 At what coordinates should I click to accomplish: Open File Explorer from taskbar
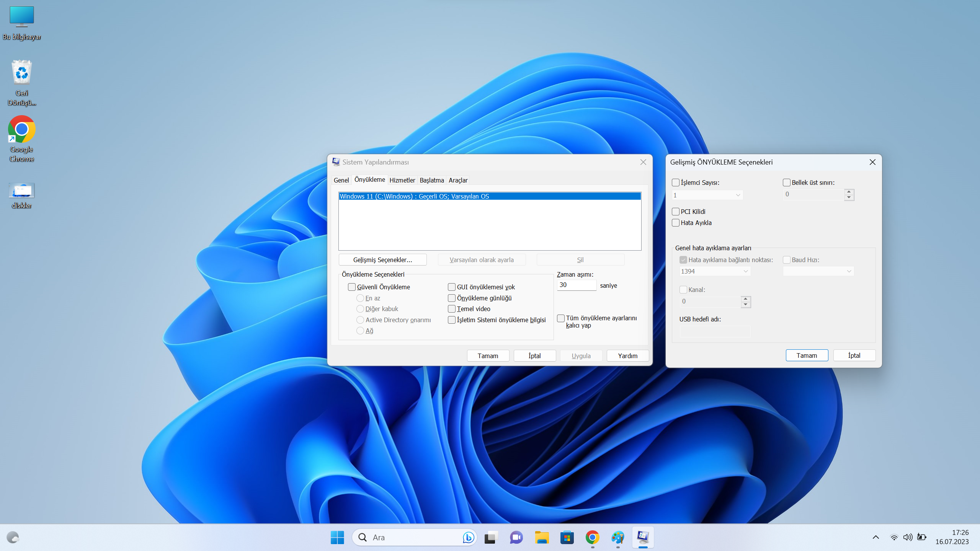pyautogui.click(x=541, y=538)
